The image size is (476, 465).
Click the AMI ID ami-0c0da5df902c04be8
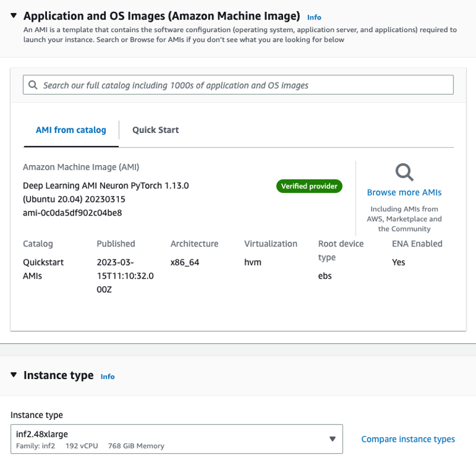tap(72, 213)
